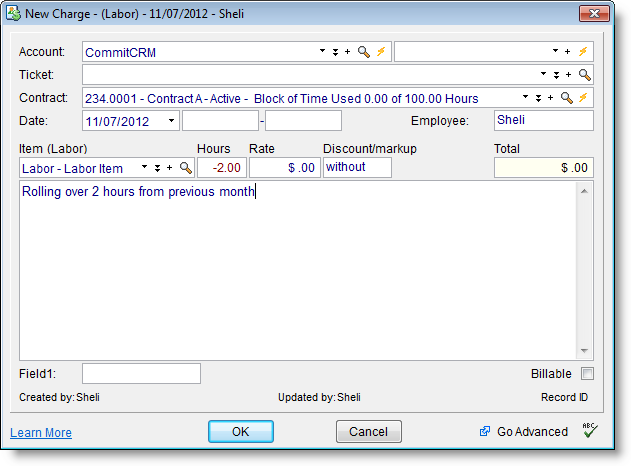
Task: Open the Learn More link
Action: (x=41, y=433)
